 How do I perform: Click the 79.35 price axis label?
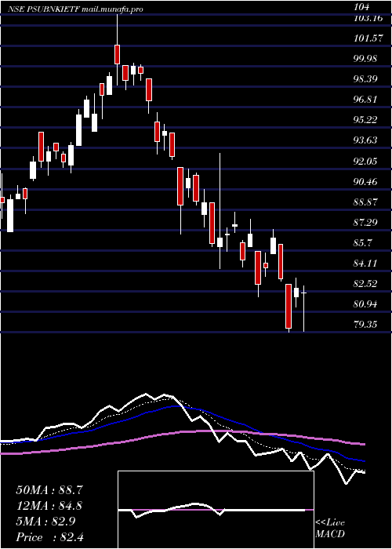pos(365,324)
